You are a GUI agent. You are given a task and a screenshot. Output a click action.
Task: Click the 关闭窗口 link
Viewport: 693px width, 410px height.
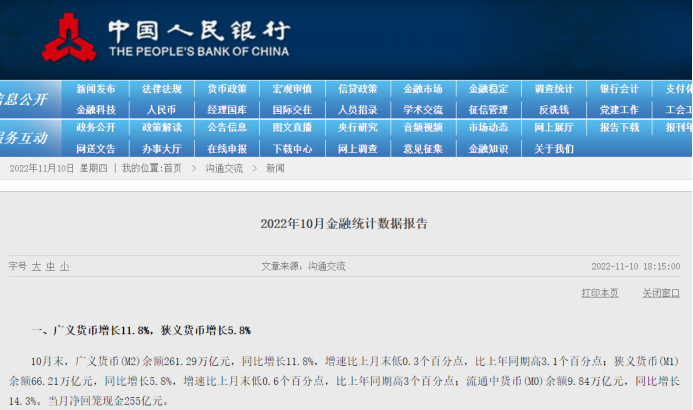[x=660, y=293]
